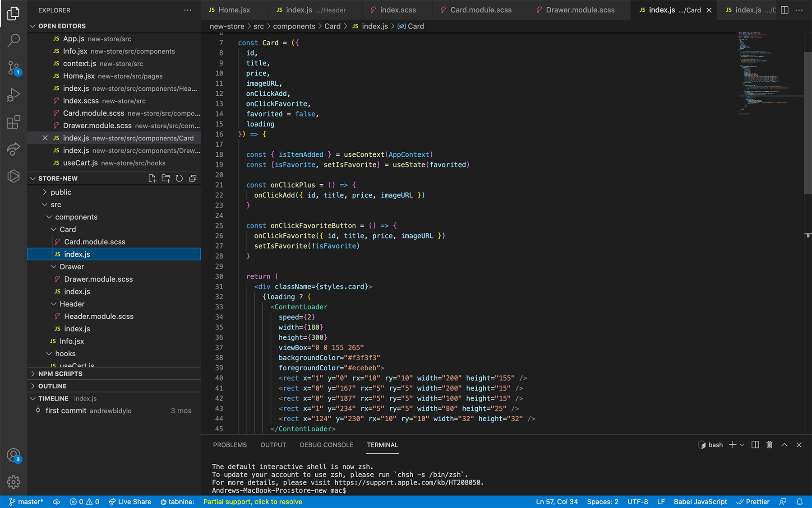Screen dimensions: 812x508
Task: Open the Tabnine hexagon icon in activity bar
Action: 14,176
